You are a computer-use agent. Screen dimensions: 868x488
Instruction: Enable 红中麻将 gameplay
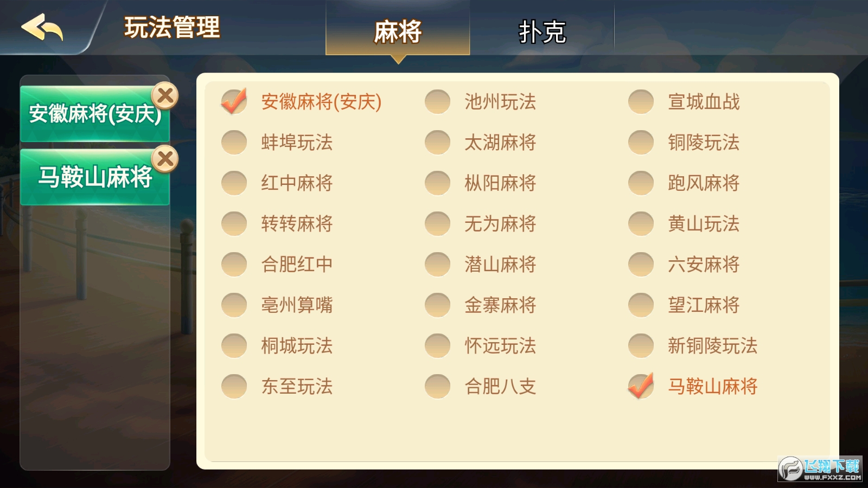pyautogui.click(x=234, y=183)
